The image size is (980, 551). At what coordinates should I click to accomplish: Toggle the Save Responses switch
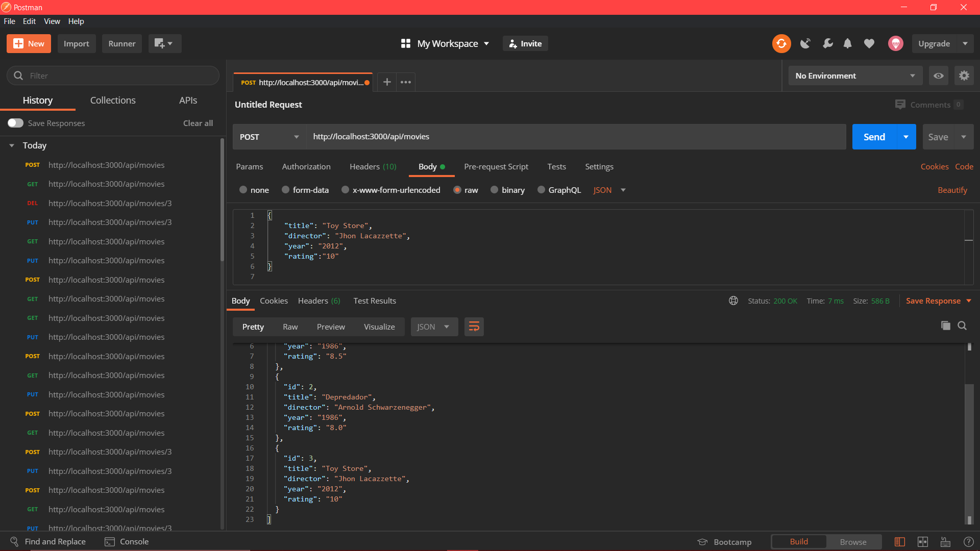(x=15, y=123)
